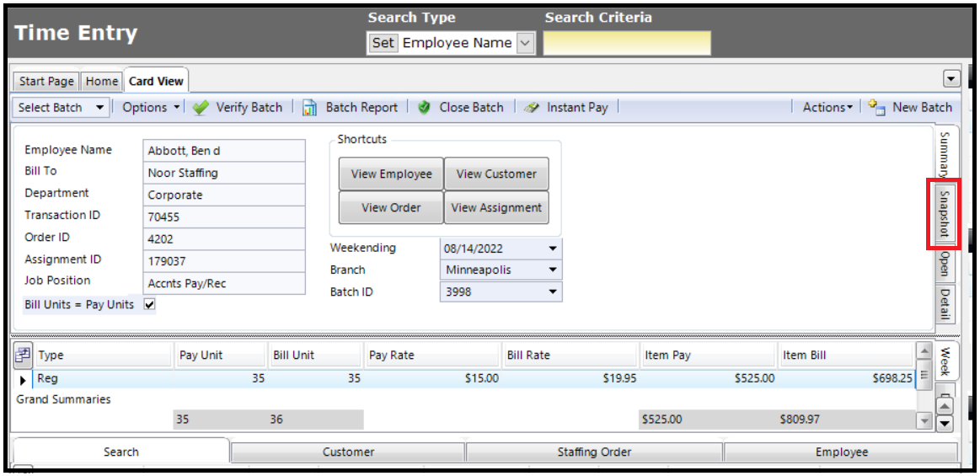Open the Actions dropdown menu
980x476 pixels.
pyautogui.click(x=827, y=108)
